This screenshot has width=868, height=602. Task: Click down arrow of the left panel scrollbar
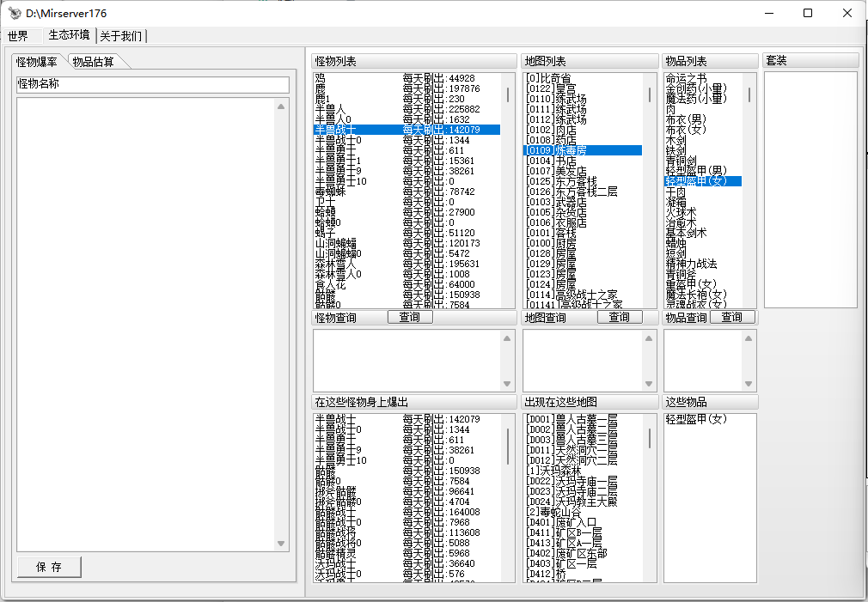pos(281,544)
